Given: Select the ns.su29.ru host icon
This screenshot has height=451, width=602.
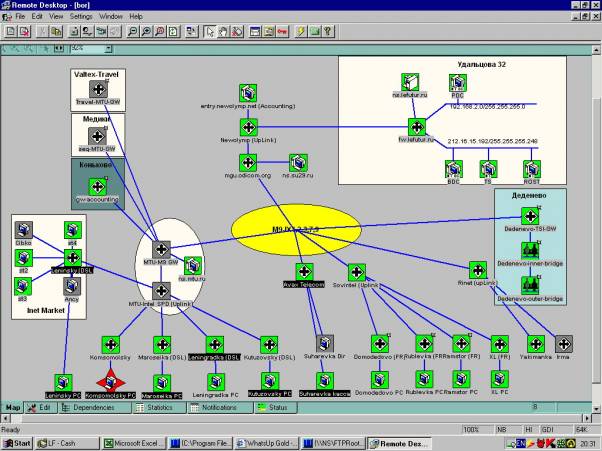Looking at the screenshot, I should [x=298, y=163].
